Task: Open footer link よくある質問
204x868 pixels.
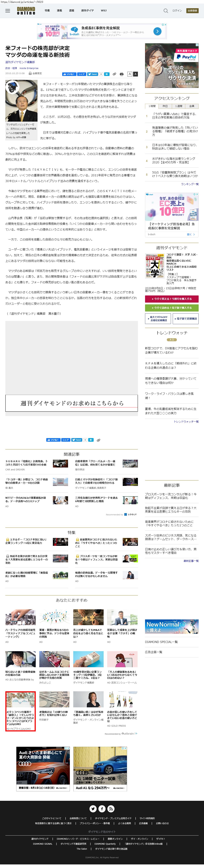Action: [124, 823]
